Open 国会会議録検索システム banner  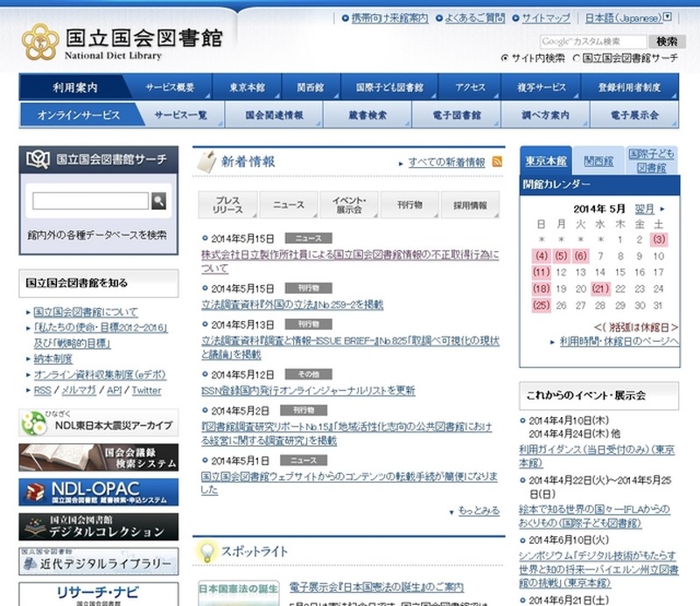point(99,457)
